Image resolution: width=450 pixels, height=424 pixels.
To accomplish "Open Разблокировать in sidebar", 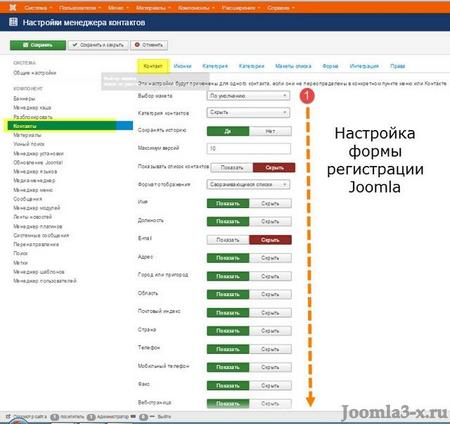I will pyautogui.click(x=33, y=117).
